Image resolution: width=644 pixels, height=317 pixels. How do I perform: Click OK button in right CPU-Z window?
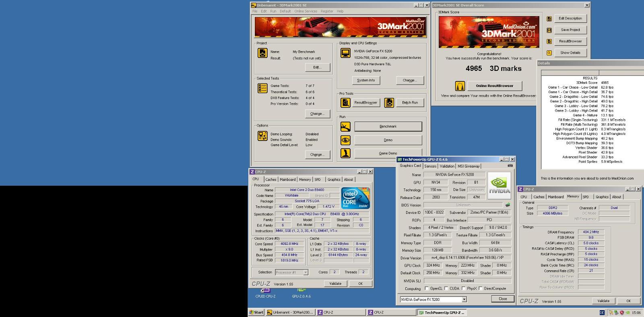628,301
